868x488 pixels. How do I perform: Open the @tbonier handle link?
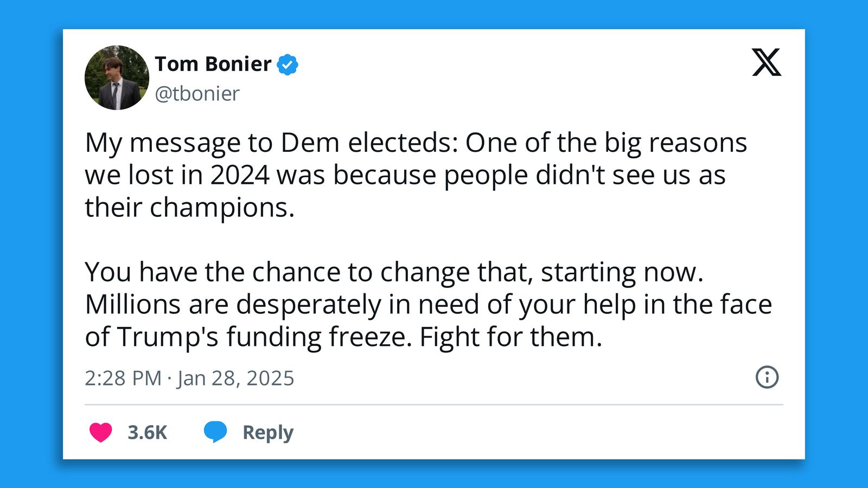click(197, 94)
